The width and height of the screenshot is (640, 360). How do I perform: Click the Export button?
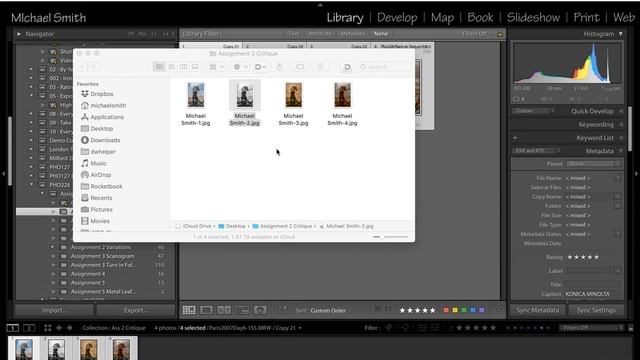click(x=136, y=310)
